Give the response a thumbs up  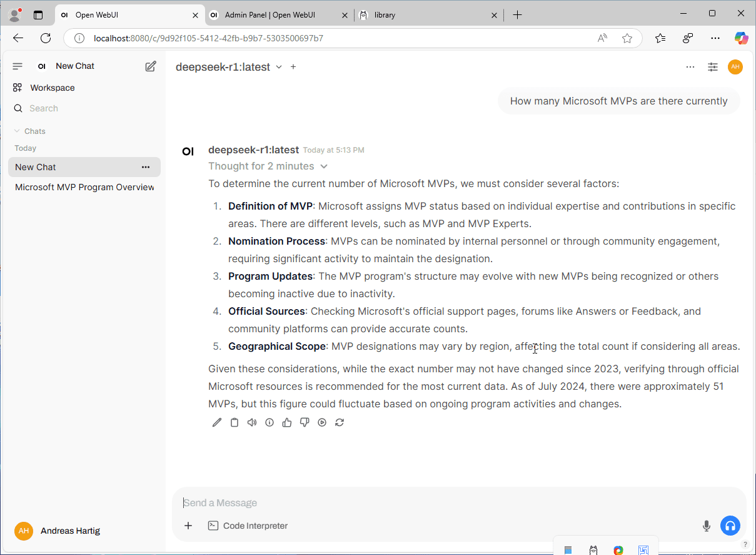click(x=287, y=422)
